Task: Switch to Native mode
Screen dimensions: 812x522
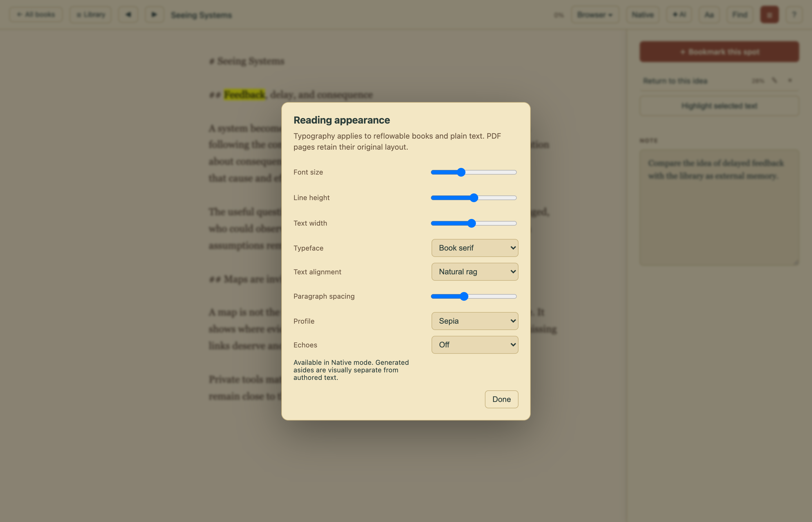Action: click(643, 14)
